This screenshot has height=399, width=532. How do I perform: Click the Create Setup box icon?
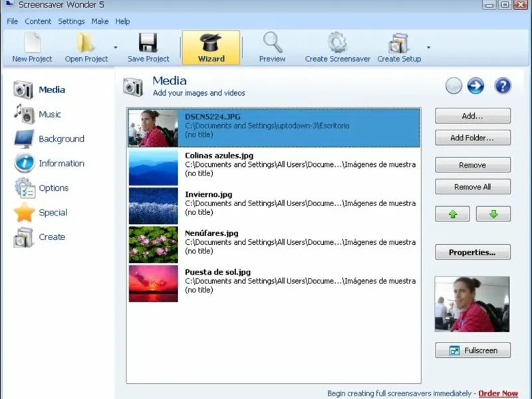[398, 43]
